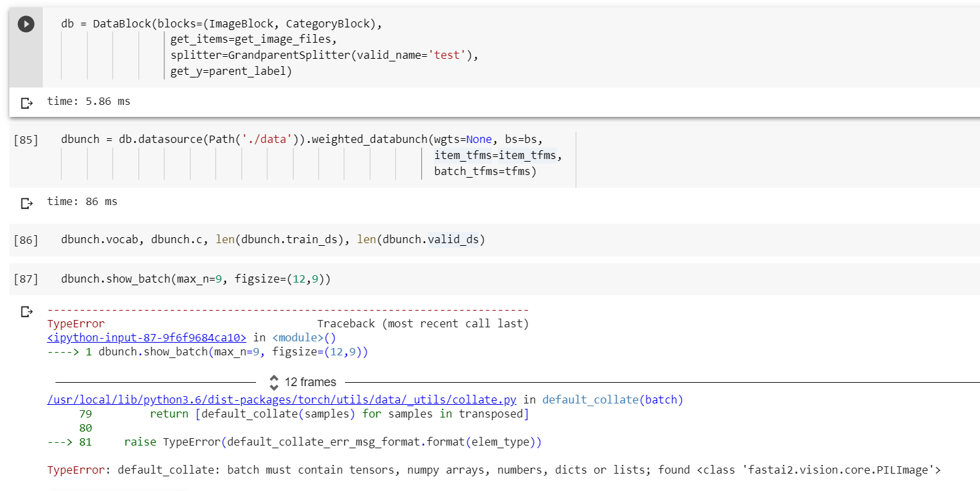Click the up-down arrows beside '12 frames'
The image size is (980, 491).
[x=273, y=382]
